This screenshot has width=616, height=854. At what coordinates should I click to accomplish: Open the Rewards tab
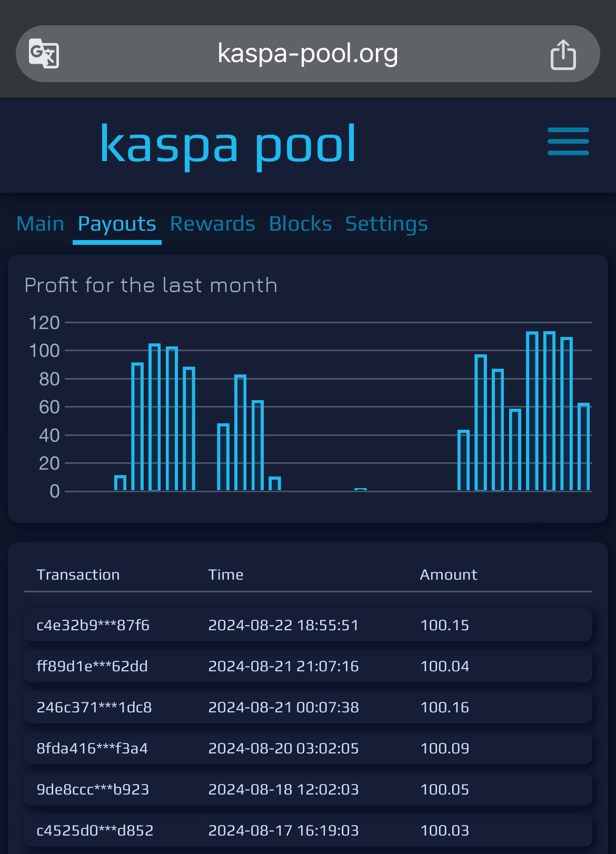click(213, 224)
